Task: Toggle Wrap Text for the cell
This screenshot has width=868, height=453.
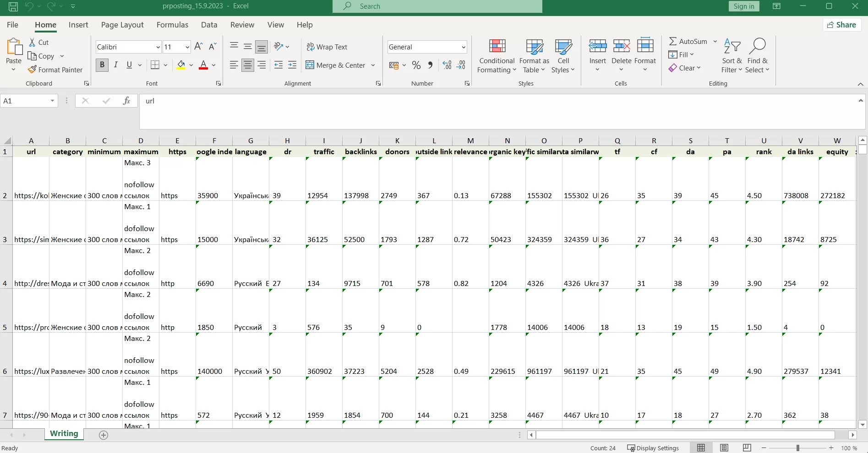Action: coord(327,47)
